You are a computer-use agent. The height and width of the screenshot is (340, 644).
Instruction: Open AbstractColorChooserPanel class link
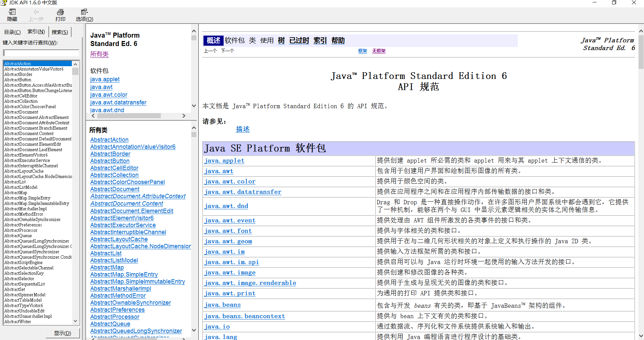[x=128, y=182]
